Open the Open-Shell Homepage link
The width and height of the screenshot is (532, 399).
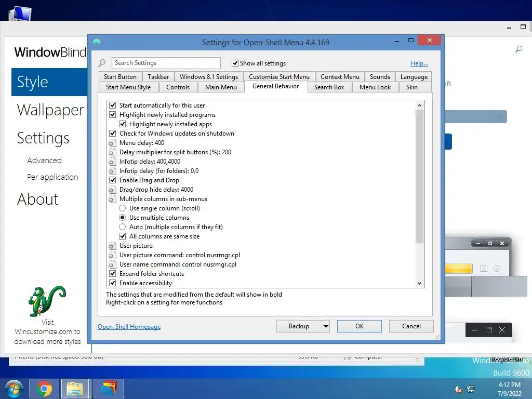click(129, 327)
